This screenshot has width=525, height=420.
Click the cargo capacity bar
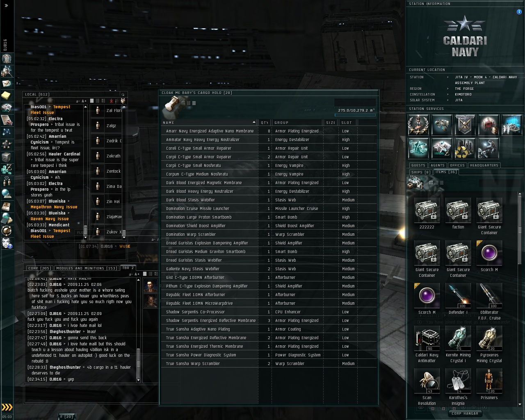point(355,115)
